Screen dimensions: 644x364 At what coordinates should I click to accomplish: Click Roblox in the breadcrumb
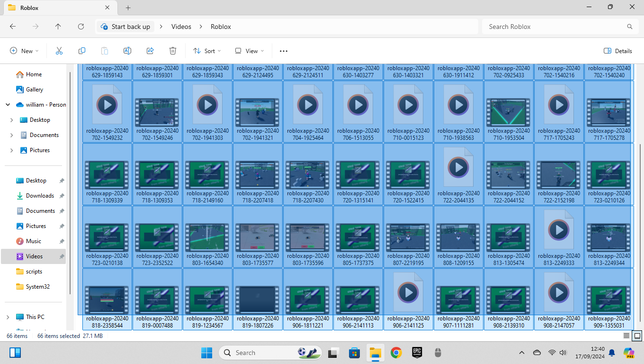(x=221, y=27)
